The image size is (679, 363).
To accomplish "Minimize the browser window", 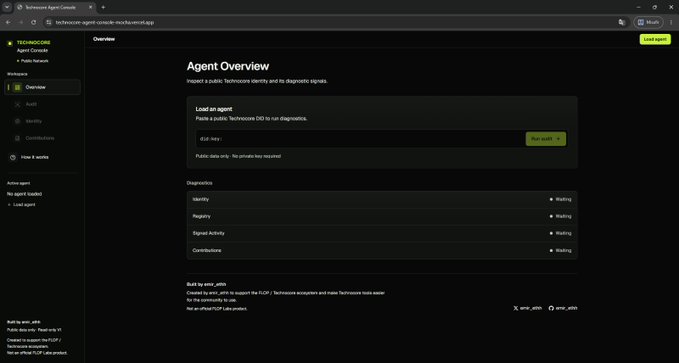I will point(638,7).
